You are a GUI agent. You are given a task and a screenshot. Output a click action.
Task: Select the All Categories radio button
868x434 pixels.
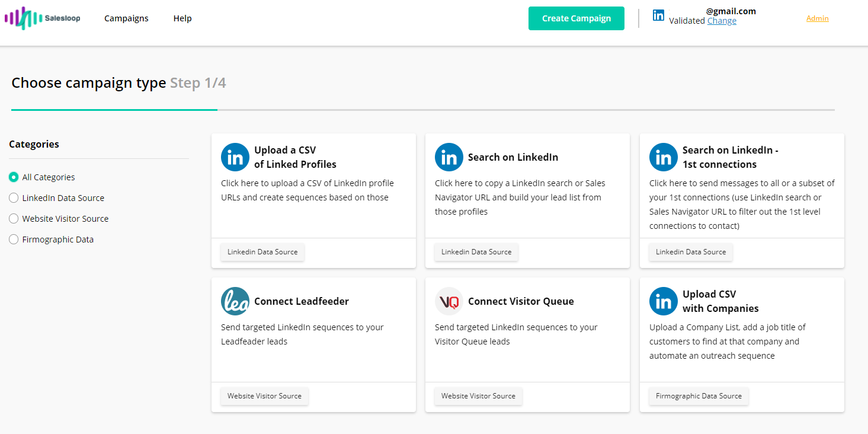coord(14,177)
